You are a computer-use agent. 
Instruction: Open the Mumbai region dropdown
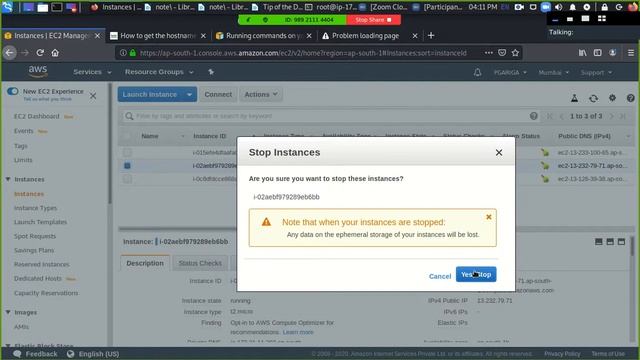(553, 73)
